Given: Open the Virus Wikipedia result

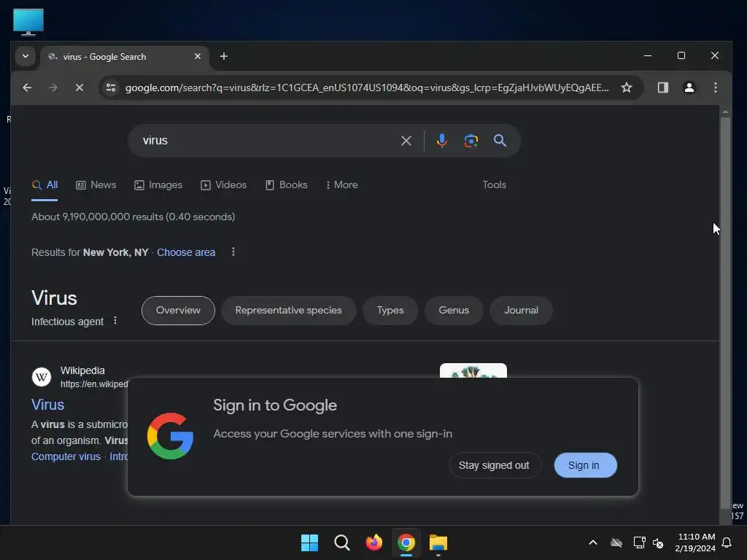Looking at the screenshot, I should tap(47, 405).
